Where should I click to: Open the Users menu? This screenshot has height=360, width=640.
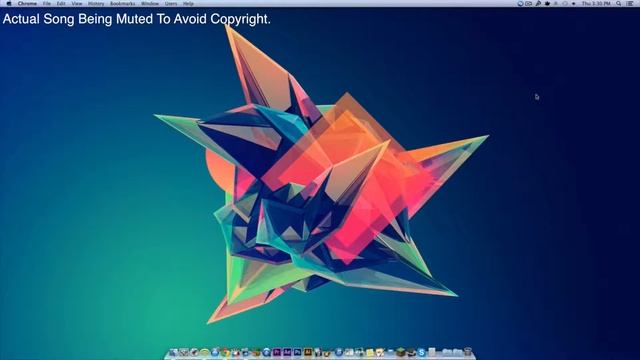click(171, 3)
